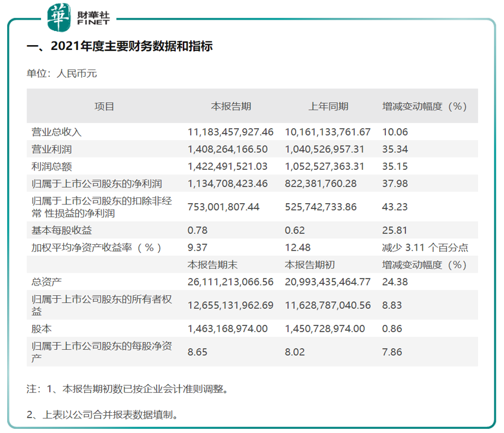This screenshot has width=504, height=433.
Task: Click the 25.81 change cell
Action: coord(395,230)
